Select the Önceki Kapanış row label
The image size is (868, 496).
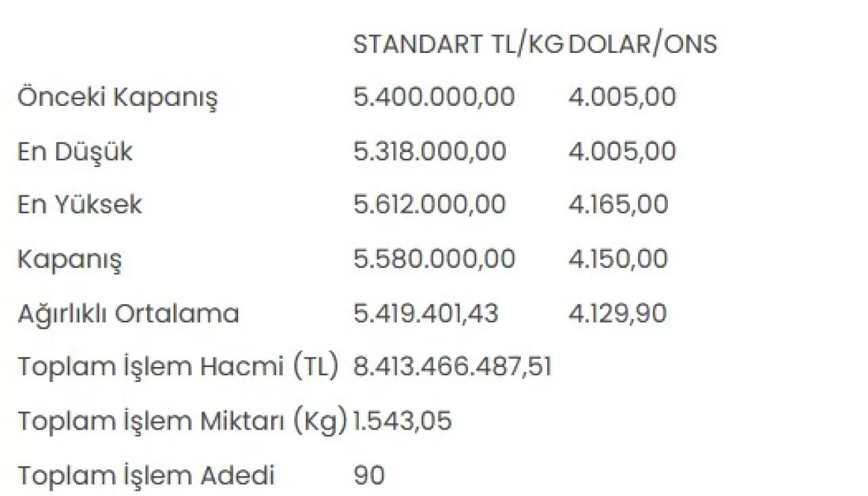click(117, 98)
